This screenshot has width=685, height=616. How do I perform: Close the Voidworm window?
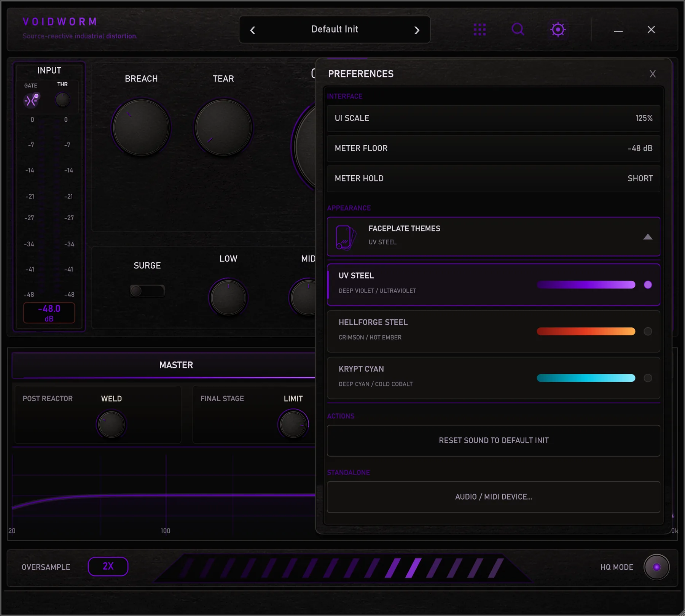(x=651, y=30)
